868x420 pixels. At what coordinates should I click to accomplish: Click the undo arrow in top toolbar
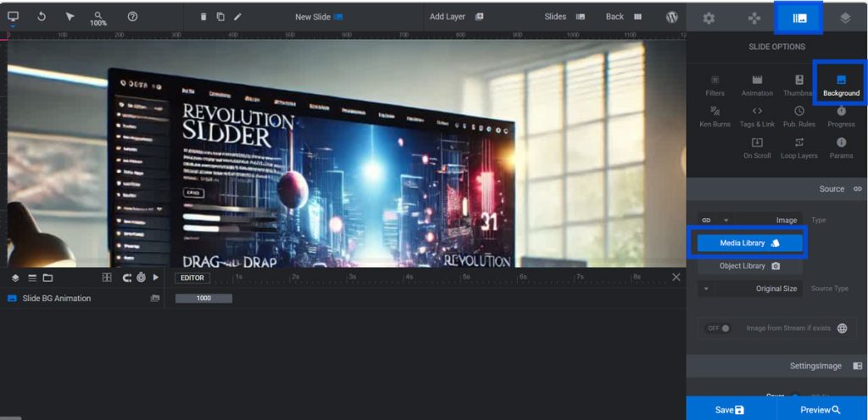click(42, 16)
